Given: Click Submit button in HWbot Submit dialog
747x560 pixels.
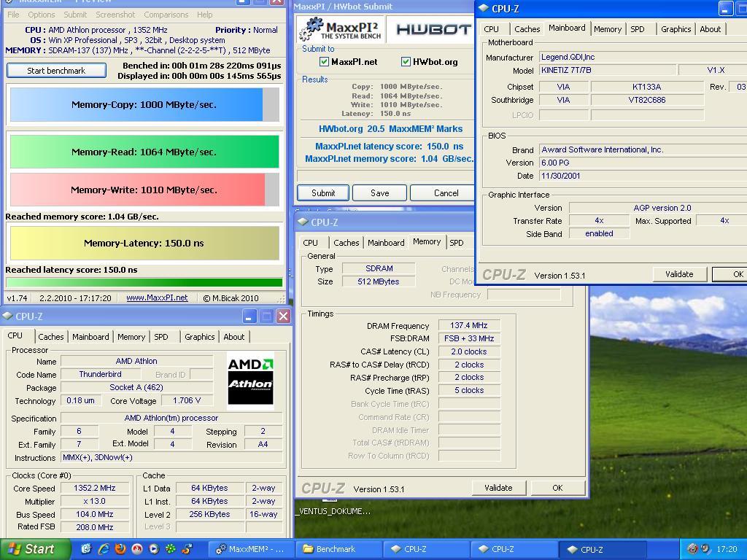Looking at the screenshot, I should tap(323, 192).
